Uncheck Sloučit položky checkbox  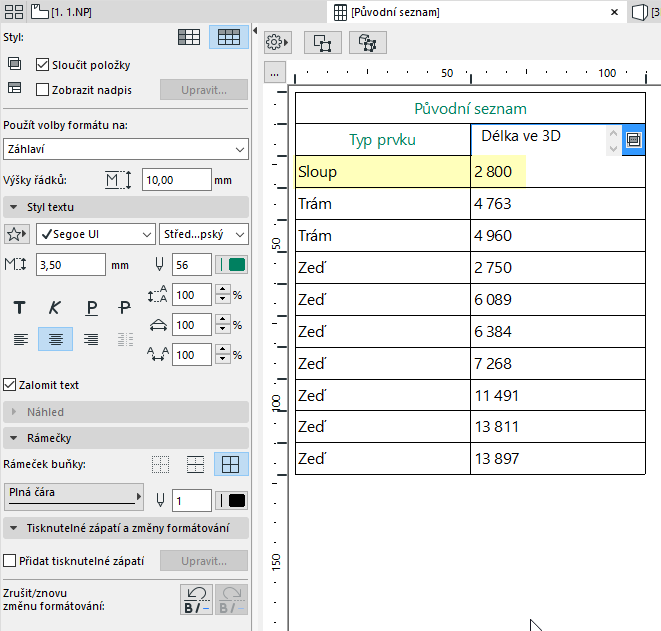click(x=42, y=65)
